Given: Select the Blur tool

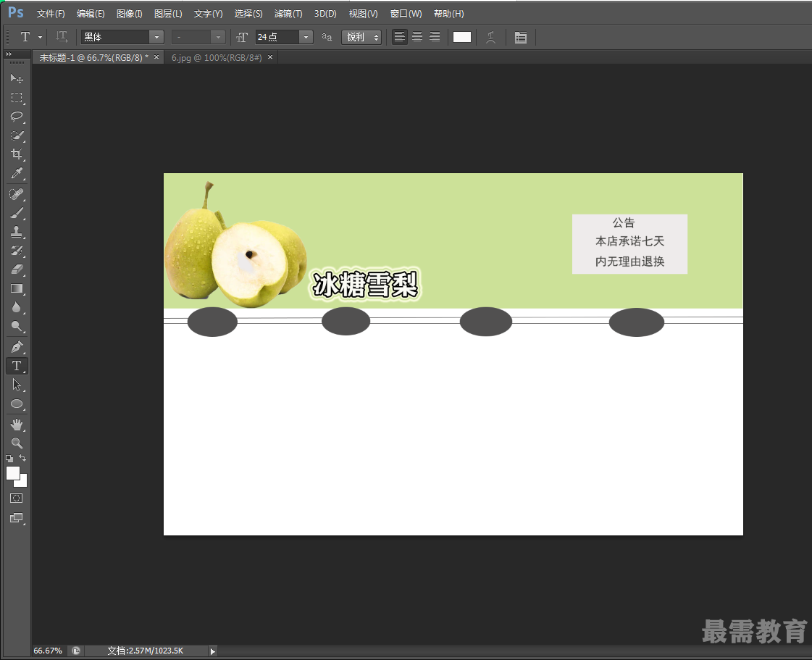Looking at the screenshot, I should click(x=17, y=307).
